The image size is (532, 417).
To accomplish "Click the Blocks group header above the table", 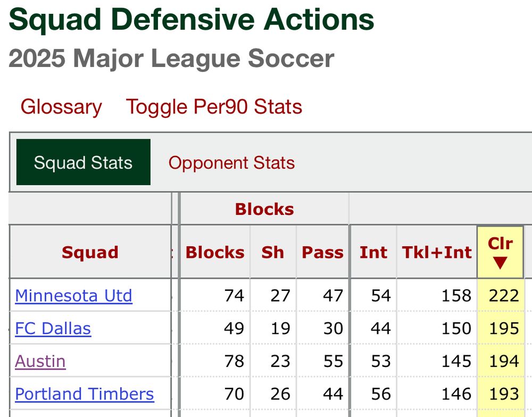I will [x=264, y=209].
